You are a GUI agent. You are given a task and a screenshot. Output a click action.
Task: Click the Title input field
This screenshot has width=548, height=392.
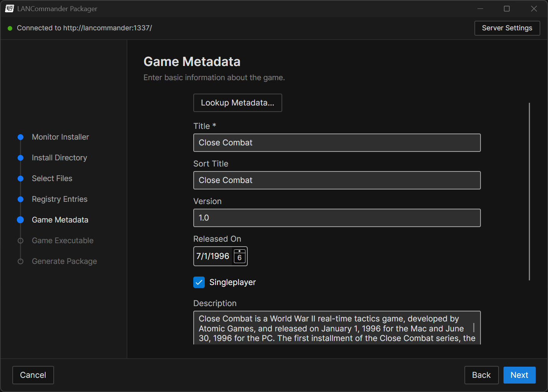(x=337, y=143)
